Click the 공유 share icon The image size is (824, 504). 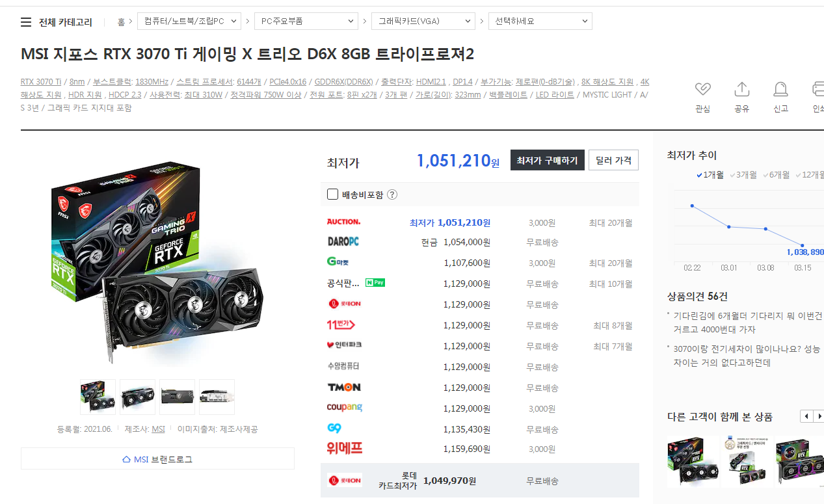coord(741,90)
